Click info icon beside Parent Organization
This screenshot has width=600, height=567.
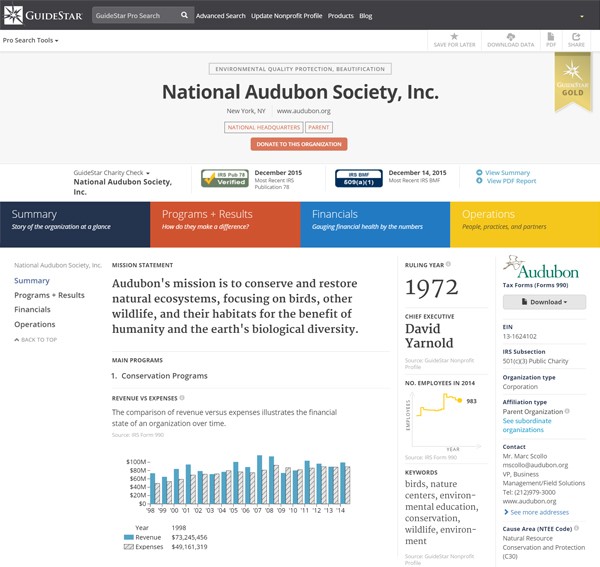[567, 411]
